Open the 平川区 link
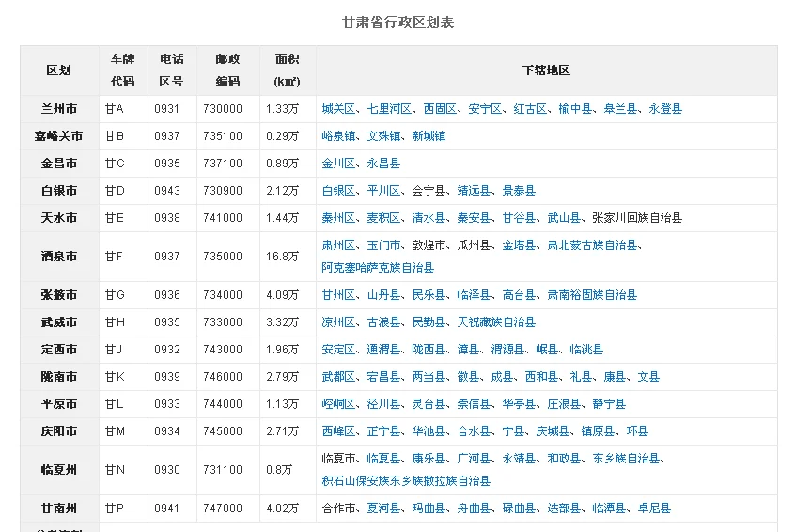 click(x=383, y=191)
